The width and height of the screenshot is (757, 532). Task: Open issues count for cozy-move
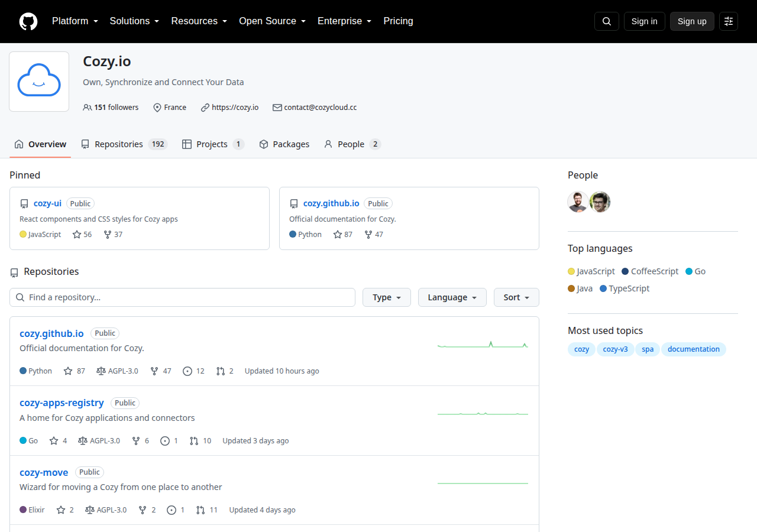[x=176, y=510]
